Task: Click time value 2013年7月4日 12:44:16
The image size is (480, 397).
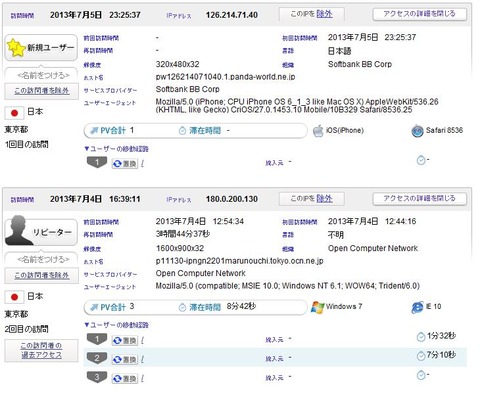Action: tap(372, 221)
